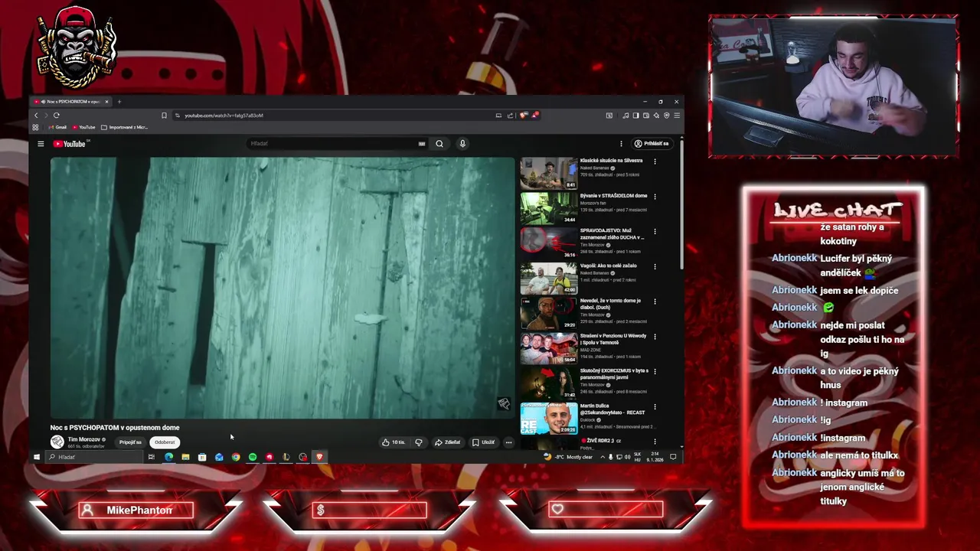Open the media control music-note icon
The image size is (980, 551).
(626, 116)
